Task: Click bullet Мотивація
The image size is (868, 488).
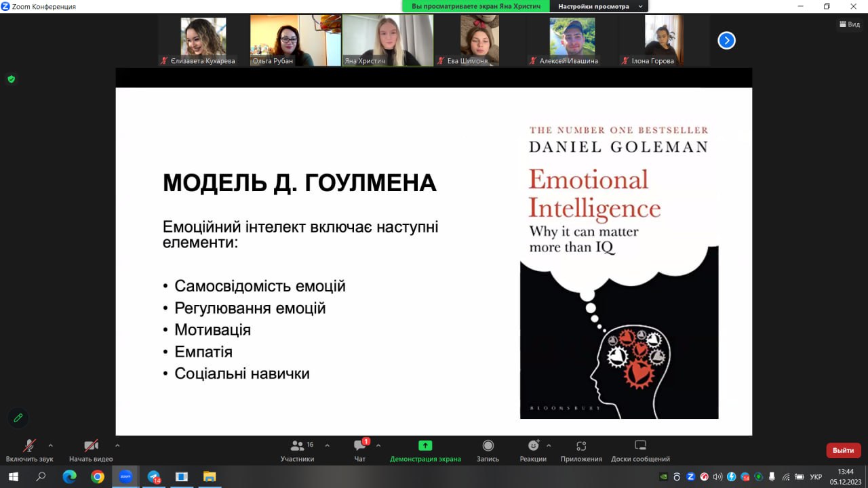Action: coord(212,330)
